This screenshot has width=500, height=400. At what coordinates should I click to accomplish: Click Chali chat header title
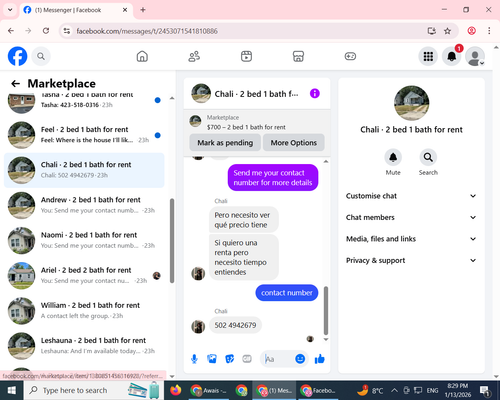click(x=256, y=94)
